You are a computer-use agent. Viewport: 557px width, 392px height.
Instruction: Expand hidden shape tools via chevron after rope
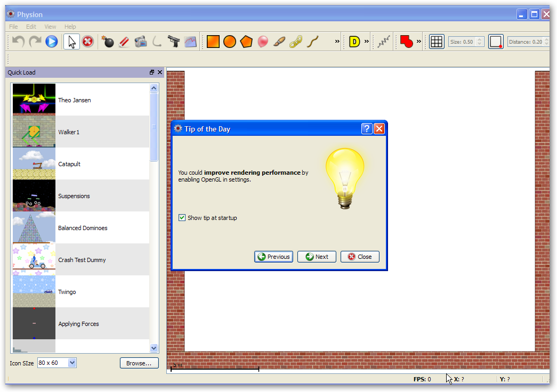(x=337, y=41)
